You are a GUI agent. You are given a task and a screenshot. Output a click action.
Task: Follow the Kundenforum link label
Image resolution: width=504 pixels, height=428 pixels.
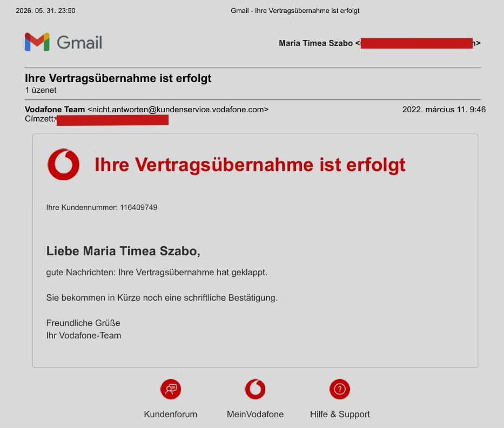170,414
